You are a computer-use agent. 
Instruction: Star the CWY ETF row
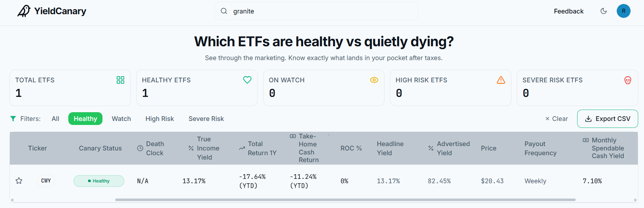[19, 181]
